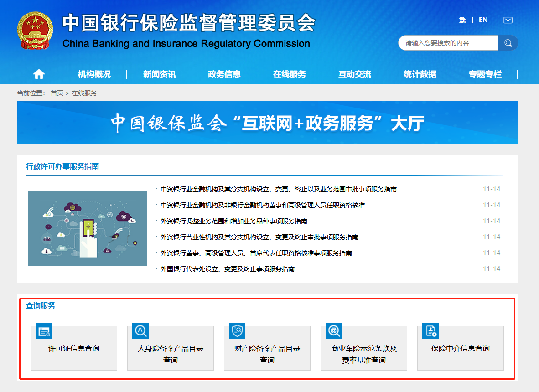
Task: Click the 人身险备案产品目录查询 magnifier icon
Action: pyautogui.click(x=140, y=331)
